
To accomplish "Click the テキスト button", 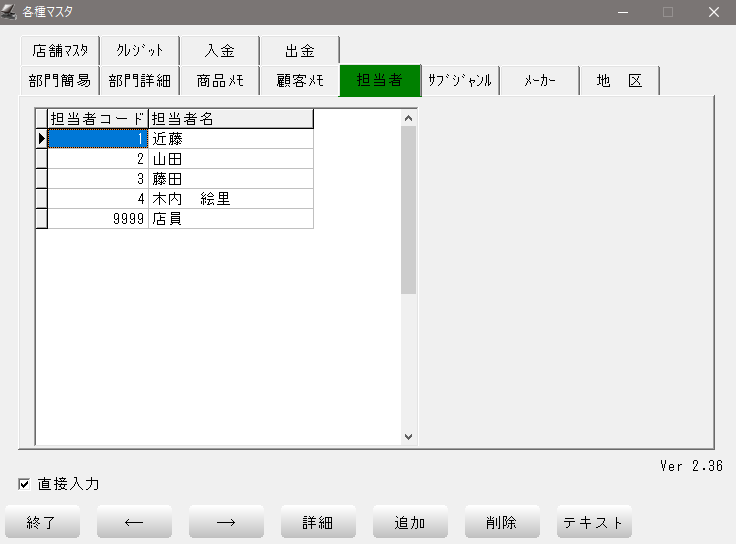I will [594, 522].
